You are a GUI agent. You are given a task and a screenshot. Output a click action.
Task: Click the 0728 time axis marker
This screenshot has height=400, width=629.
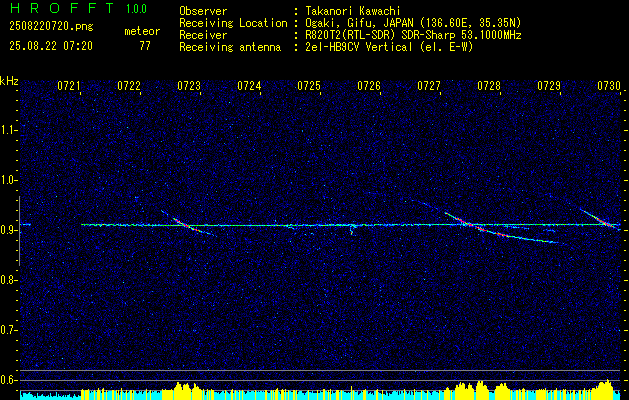[x=489, y=86]
